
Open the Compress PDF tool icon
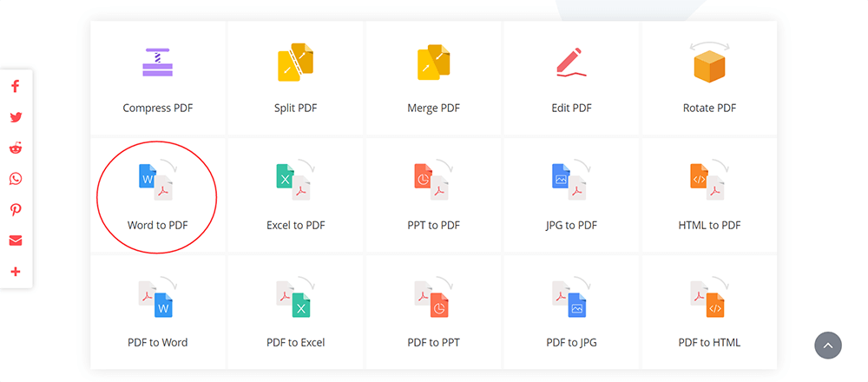click(158, 62)
